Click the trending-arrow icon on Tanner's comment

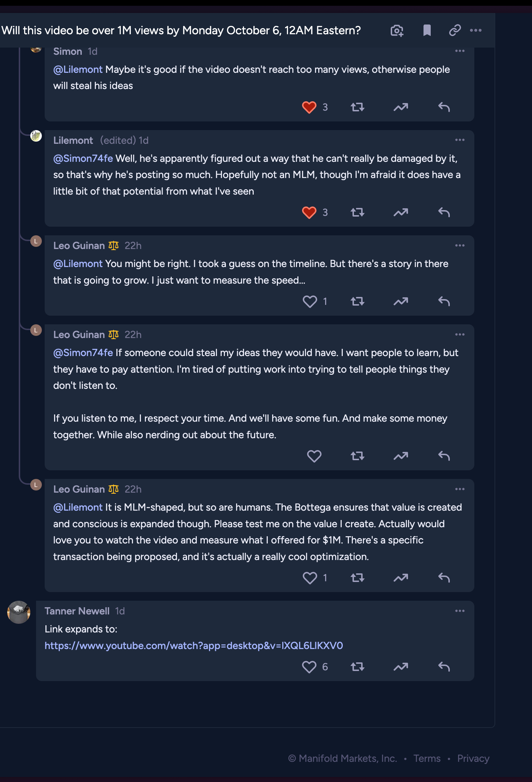point(401,667)
